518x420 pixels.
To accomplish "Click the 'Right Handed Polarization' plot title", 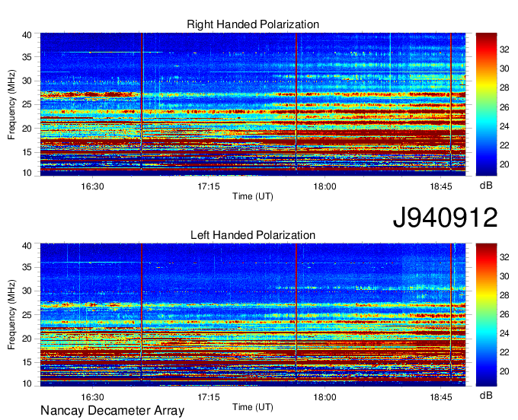I will pos(253,24).
